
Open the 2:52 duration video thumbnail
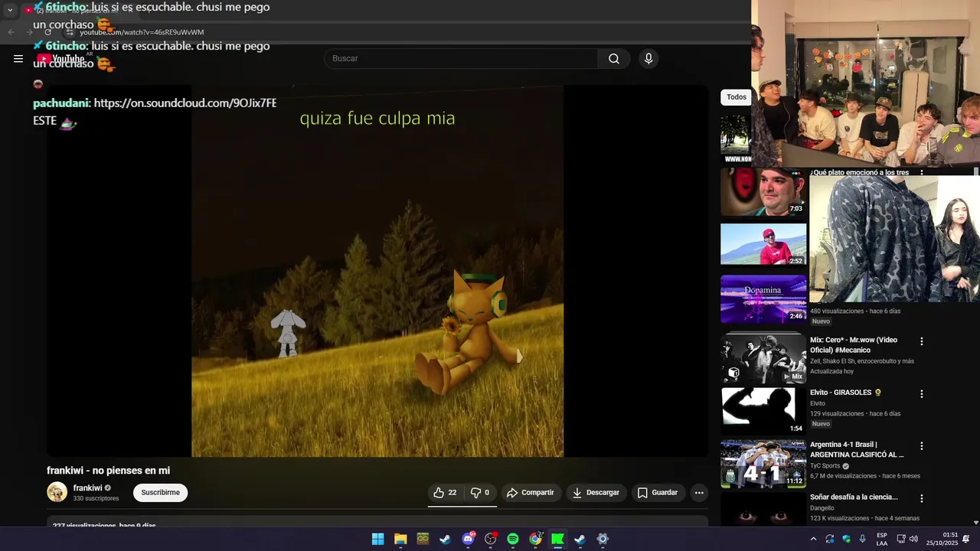pyautogui.click(x=763, y=244)
